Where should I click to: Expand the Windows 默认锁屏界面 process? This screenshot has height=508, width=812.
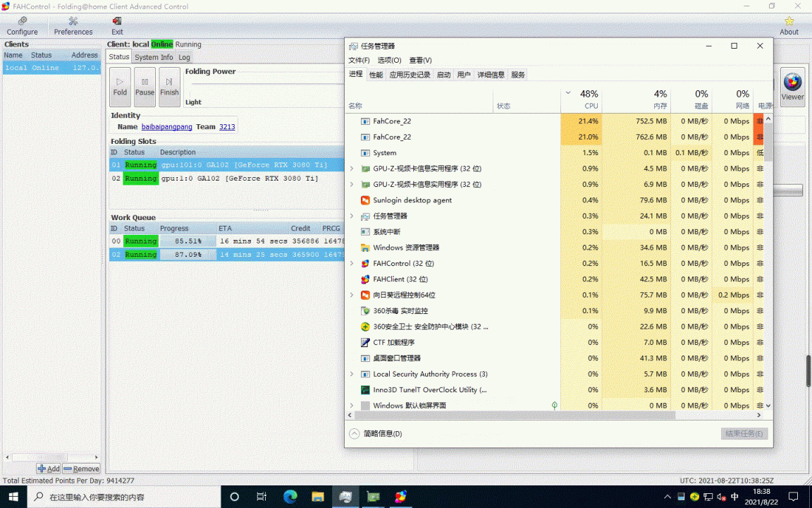click(352, 406)
